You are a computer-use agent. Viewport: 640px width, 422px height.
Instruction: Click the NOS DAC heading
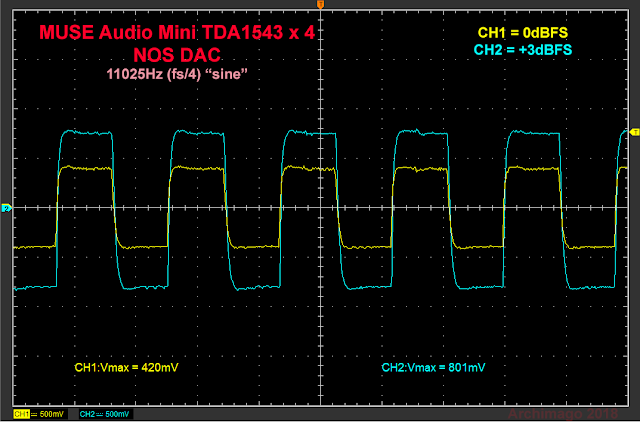[177, 54]
